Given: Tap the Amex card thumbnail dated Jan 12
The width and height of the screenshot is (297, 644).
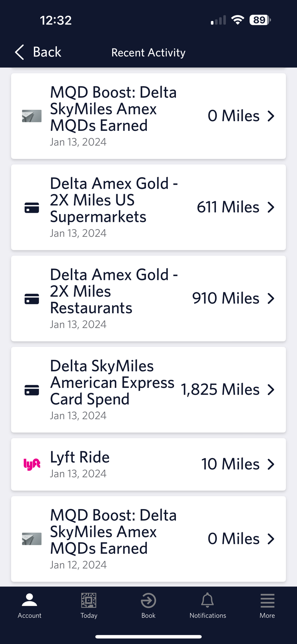Looking at the screenshot, I should 32,539.
